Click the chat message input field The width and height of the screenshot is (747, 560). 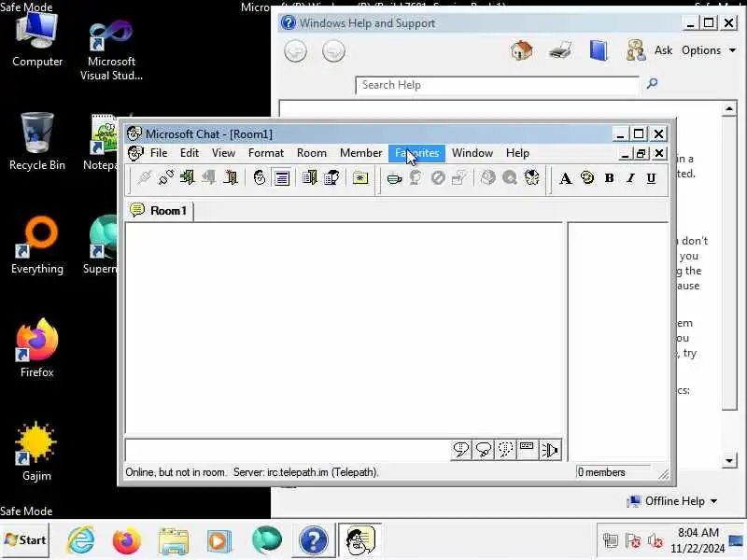click(x=288, y=450)
